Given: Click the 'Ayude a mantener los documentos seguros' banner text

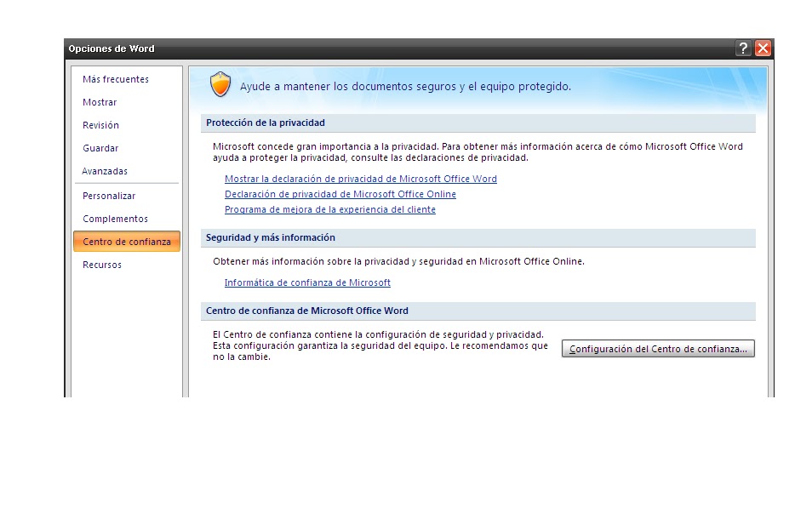Looking at the screenshot, I should [x=405, y=87].
